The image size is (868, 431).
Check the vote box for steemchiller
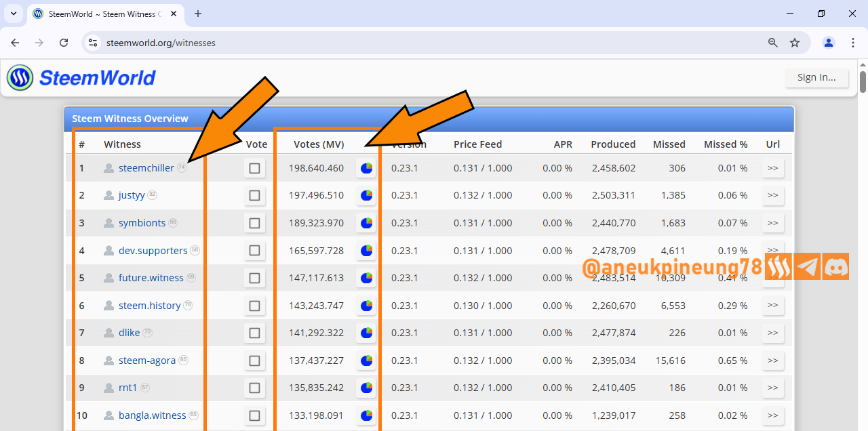tap(254, 168)
